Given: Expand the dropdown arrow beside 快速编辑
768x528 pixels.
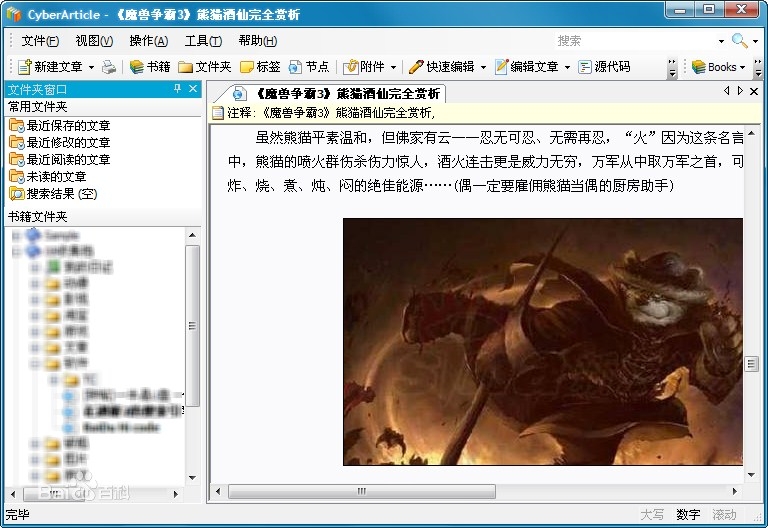Looking at the screenshot, I should pos(482,67).
